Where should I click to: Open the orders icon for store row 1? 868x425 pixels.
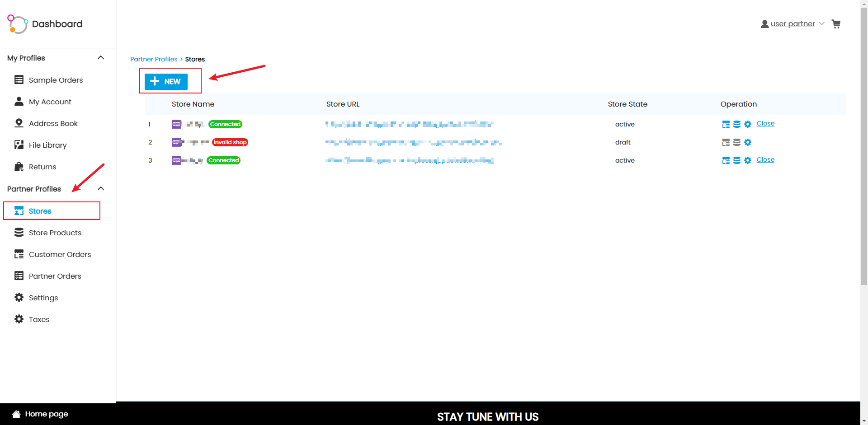tap(726, 124)
